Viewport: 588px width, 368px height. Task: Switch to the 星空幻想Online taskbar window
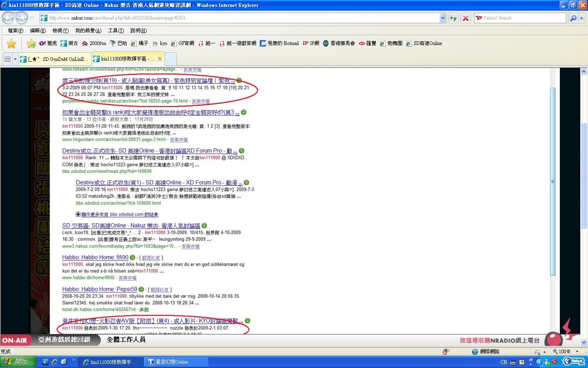point(177,362)
